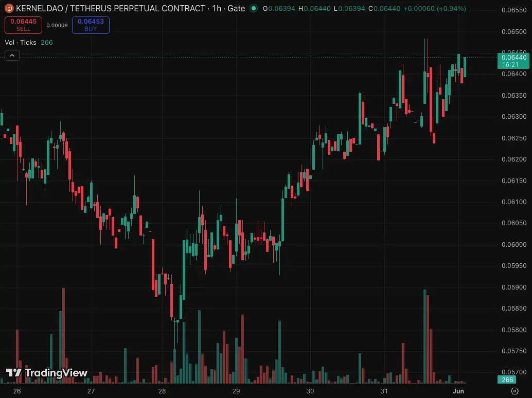Click the current price label 0.06440

514,61
